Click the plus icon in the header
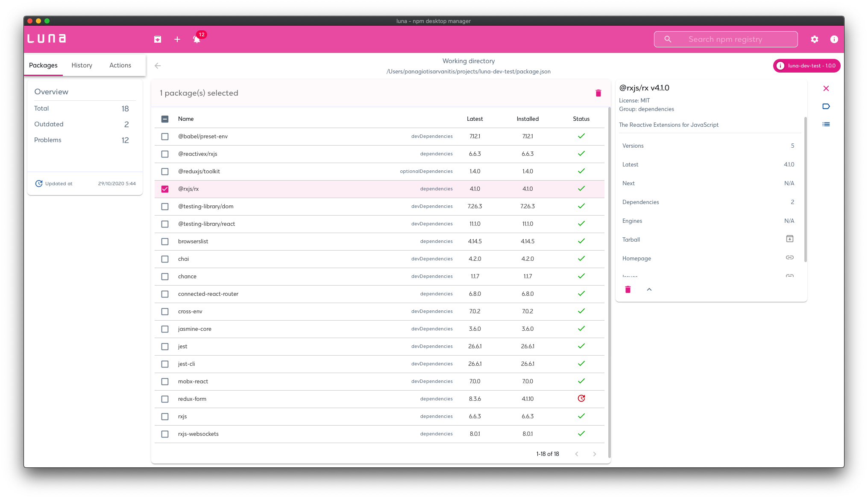This screenshot has width=868, height=499. pyautogui.click(x=177, y=39)
